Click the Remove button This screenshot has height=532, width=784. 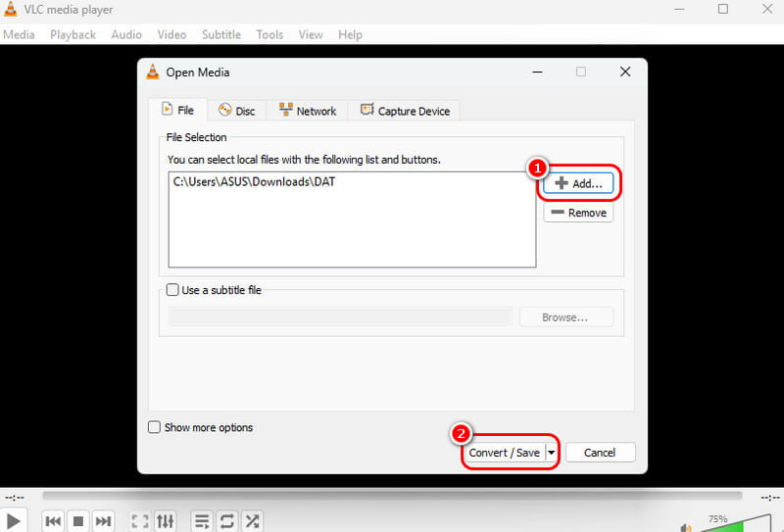point(578,213)
